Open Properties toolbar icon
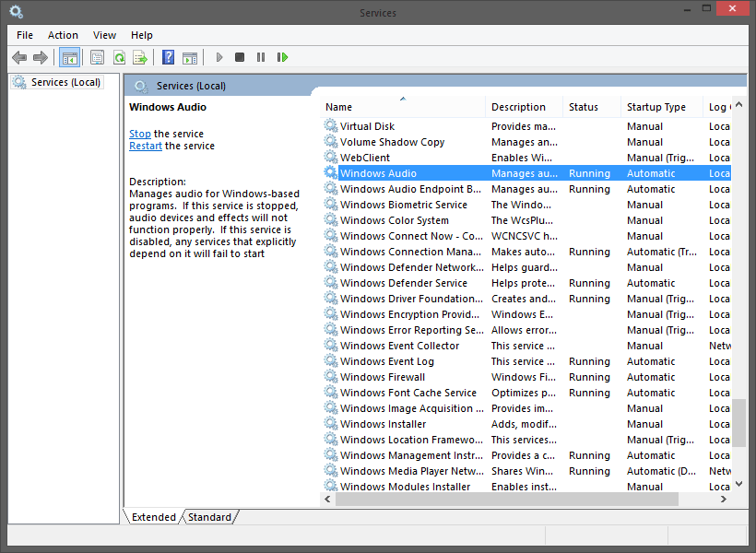756x553 pixels. coord(97,58)
